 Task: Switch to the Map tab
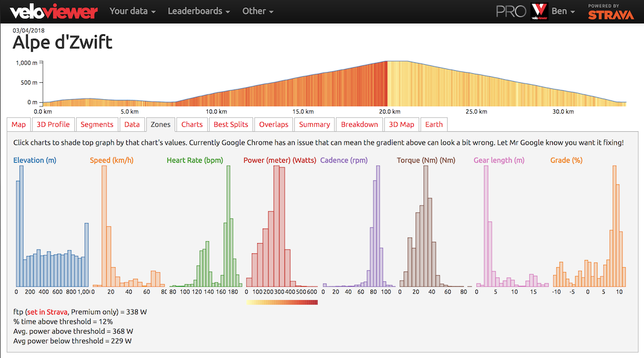coord(19,125)
